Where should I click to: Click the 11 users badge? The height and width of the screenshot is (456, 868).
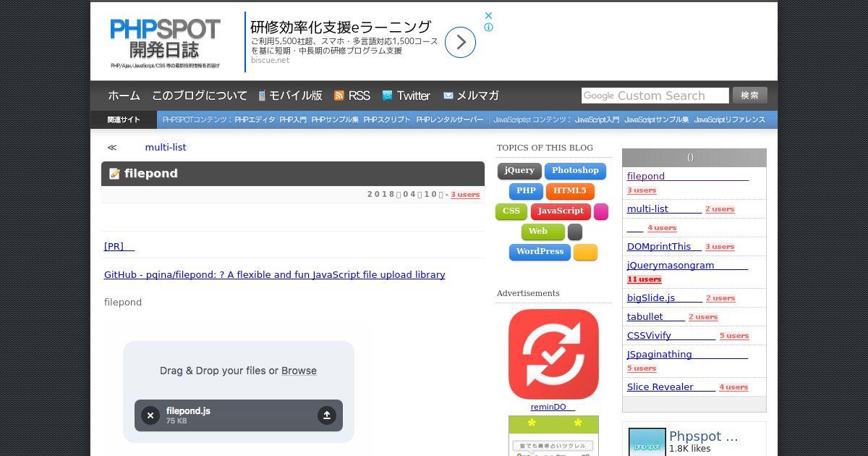point(644,279)
